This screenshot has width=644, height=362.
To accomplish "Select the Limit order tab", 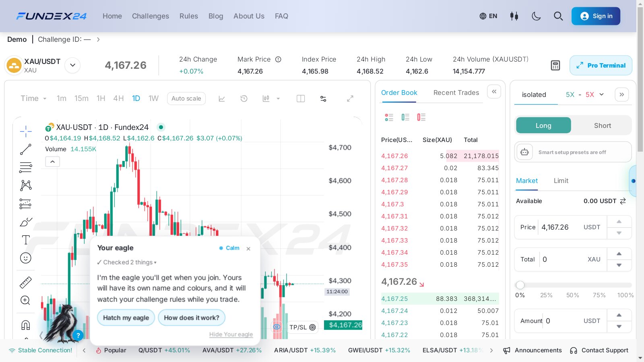I will [561, 181].
